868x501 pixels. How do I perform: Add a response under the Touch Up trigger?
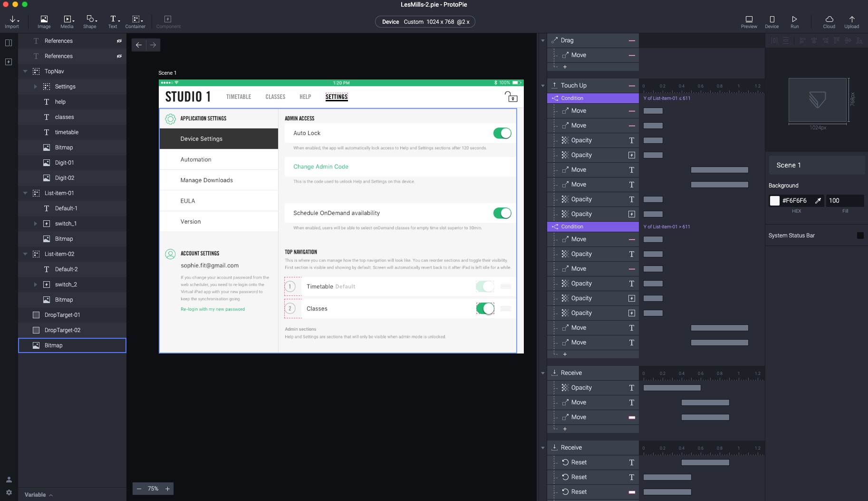click(x=565, y=354)
